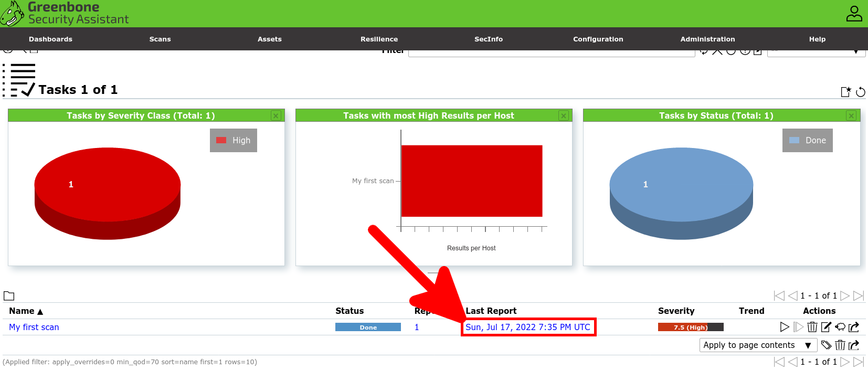Reset dashboard to defaults icon
This screenshot has width=868, height=370.
tap(861, 92)
